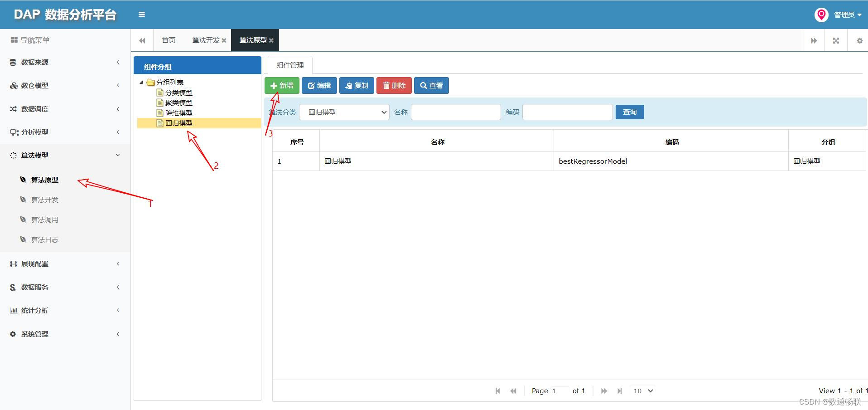Expand the 统计分析 menu
Viewport: 868px width, 410px height.
pos(65,311)
